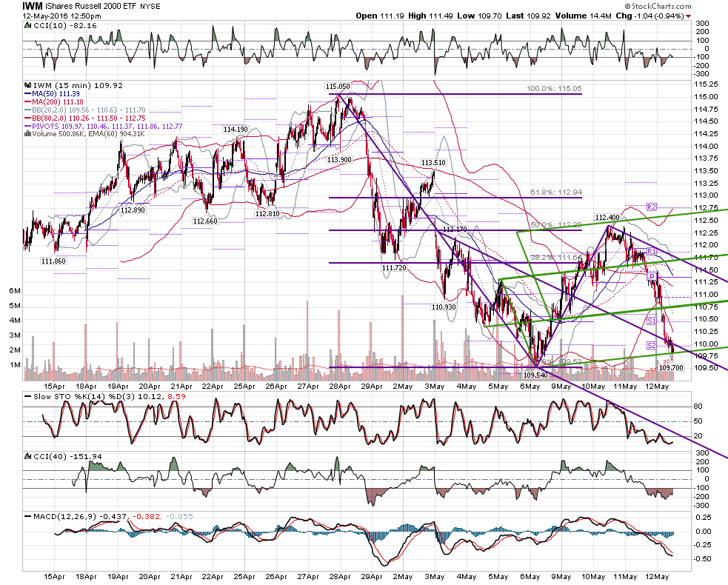Select the S1 pivot label

(x=651, y=321)
